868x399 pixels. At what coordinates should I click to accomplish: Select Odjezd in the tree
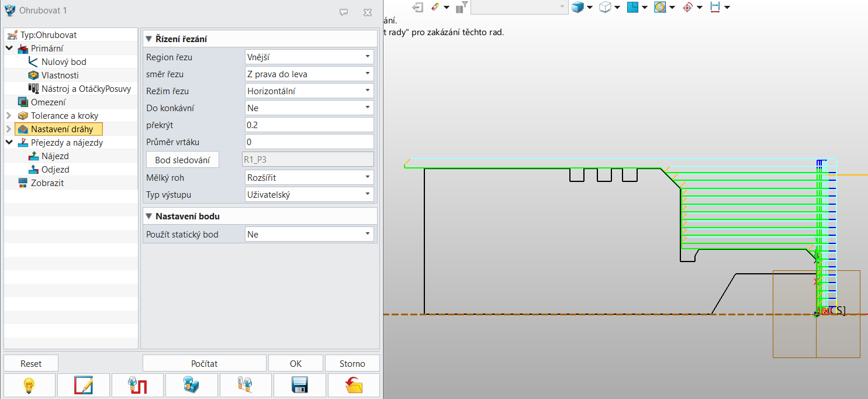[56, 170]
